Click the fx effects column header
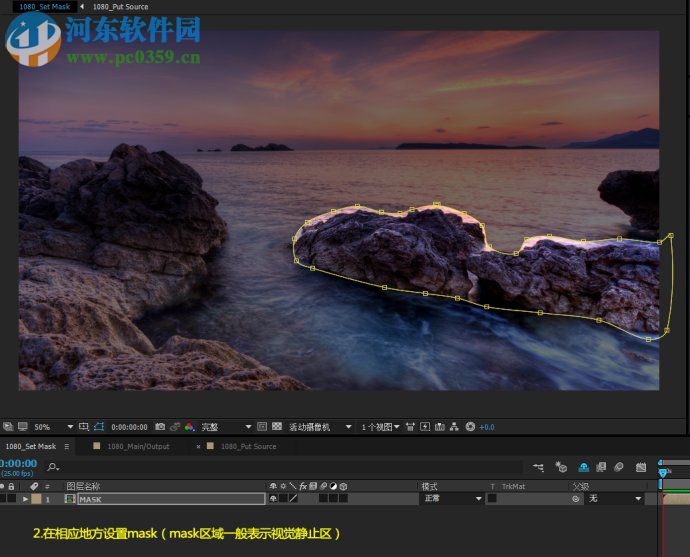Image resolution: width=690 pixels, height=557 pixels. click(x=303, y=486)
